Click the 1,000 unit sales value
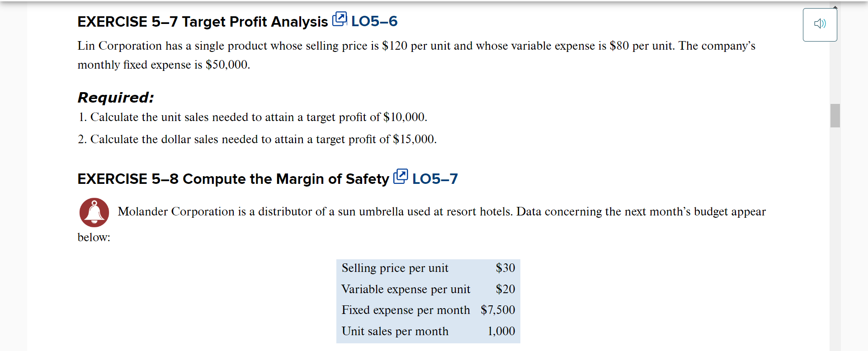Image resolution: width=868 pixels, height=351 pixels. (x=501, y=331)
